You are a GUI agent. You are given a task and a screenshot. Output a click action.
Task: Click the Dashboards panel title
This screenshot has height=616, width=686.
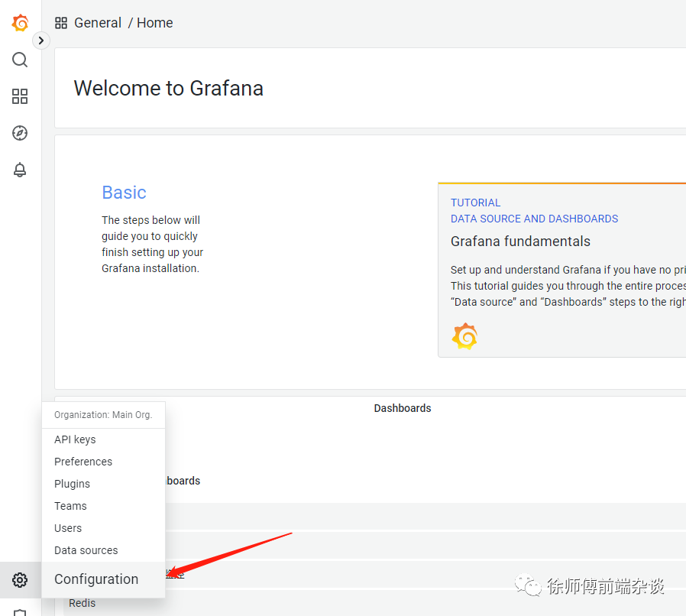pyautogui.click(x=403, y=408)
